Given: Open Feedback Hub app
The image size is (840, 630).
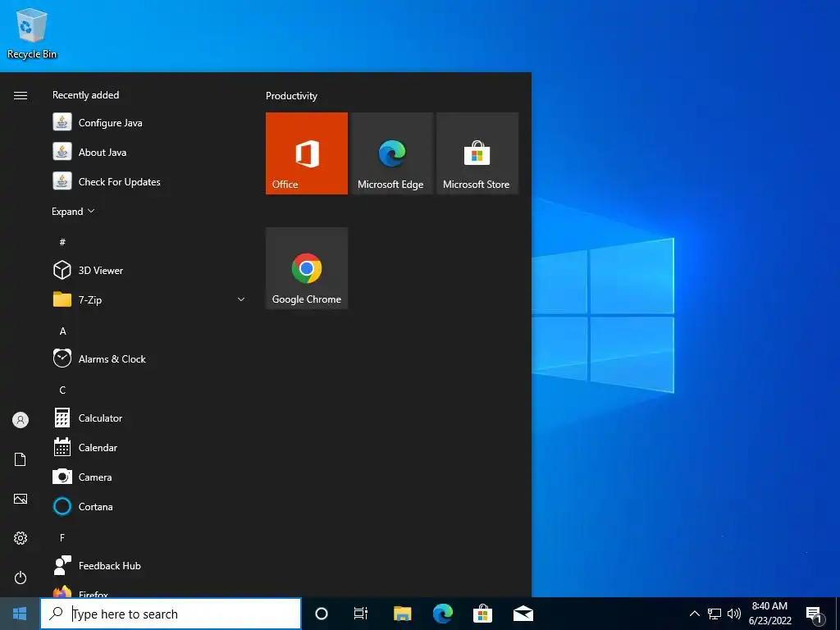Looking at the screenshot, I should coord(149,565).
